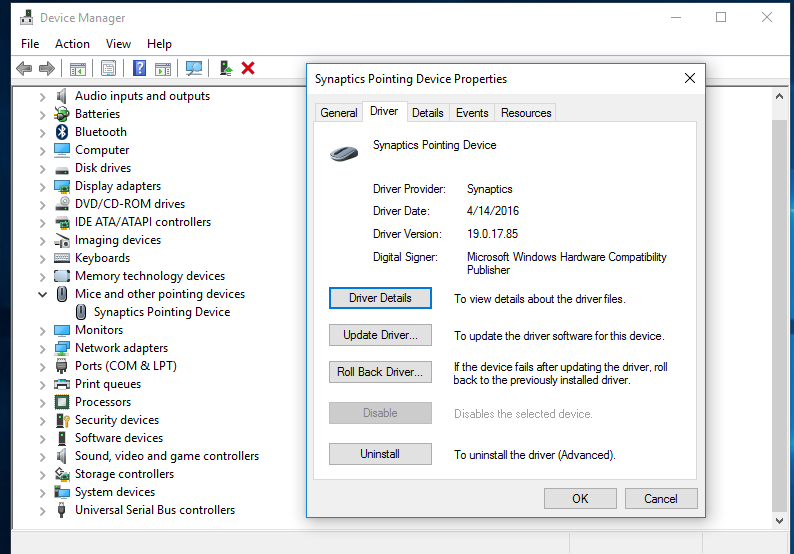Open the File menu

(x=30, y=44)
